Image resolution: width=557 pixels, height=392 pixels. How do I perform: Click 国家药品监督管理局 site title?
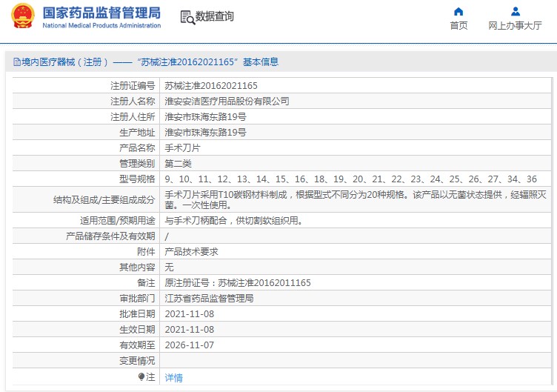click(x=101, y=13)
